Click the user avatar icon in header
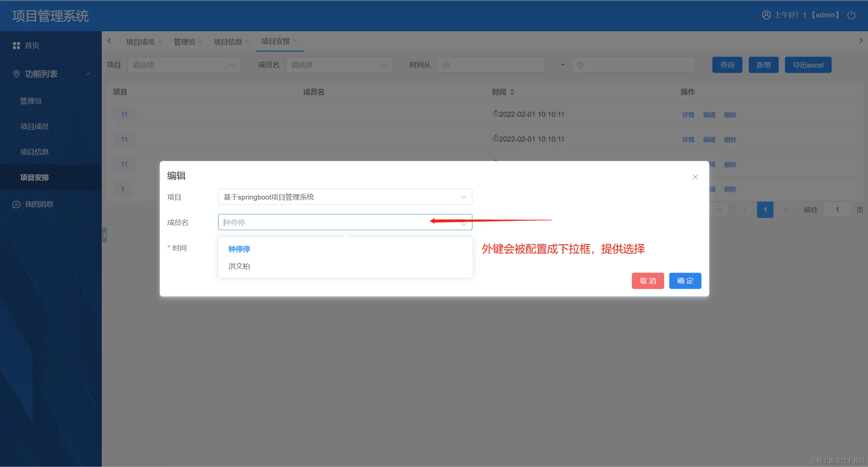This screenshot has width=868, height=467. (766, 15)
